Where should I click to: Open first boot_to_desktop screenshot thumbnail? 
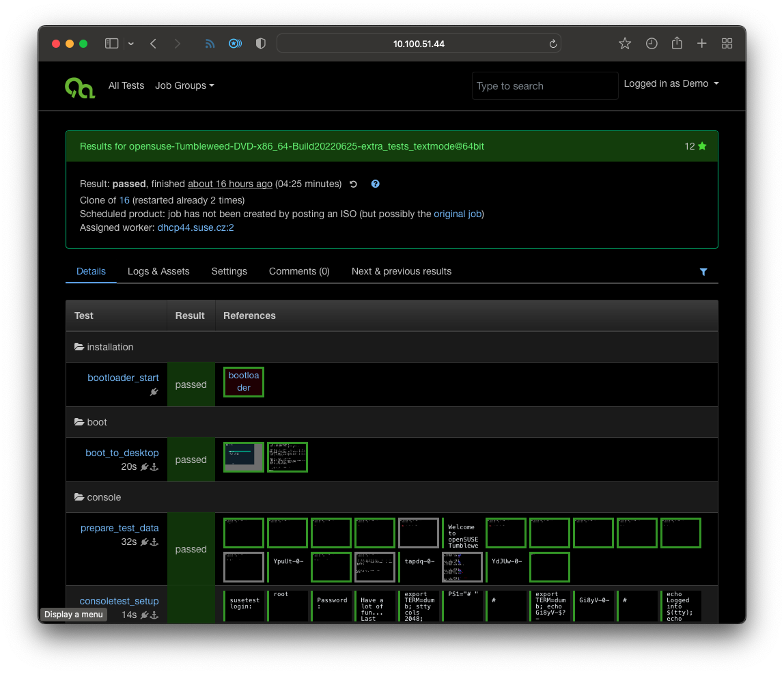(244, 457)
